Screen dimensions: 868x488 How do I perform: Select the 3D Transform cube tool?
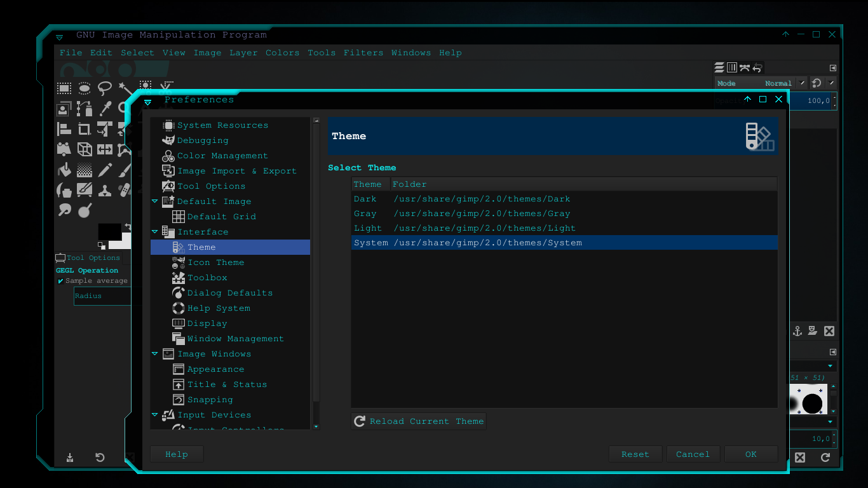pyautogui.click(x=85, y=149)
